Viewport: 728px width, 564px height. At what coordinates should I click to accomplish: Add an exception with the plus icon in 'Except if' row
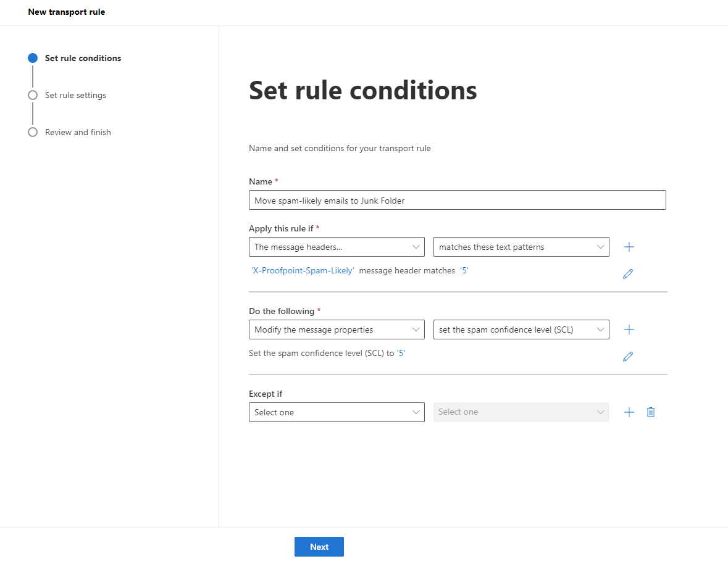[x=629, y=412]
